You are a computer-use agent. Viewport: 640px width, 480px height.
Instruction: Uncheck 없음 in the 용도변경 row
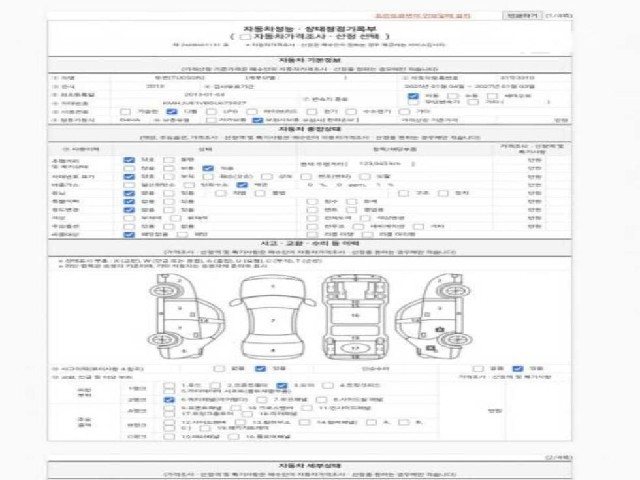point(129,210)
